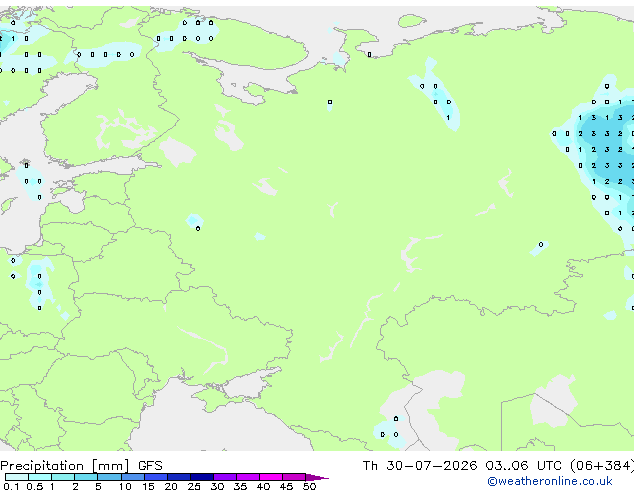Click the "15" legend label
This screenshot has width=634, height=490.
[148, 486]
